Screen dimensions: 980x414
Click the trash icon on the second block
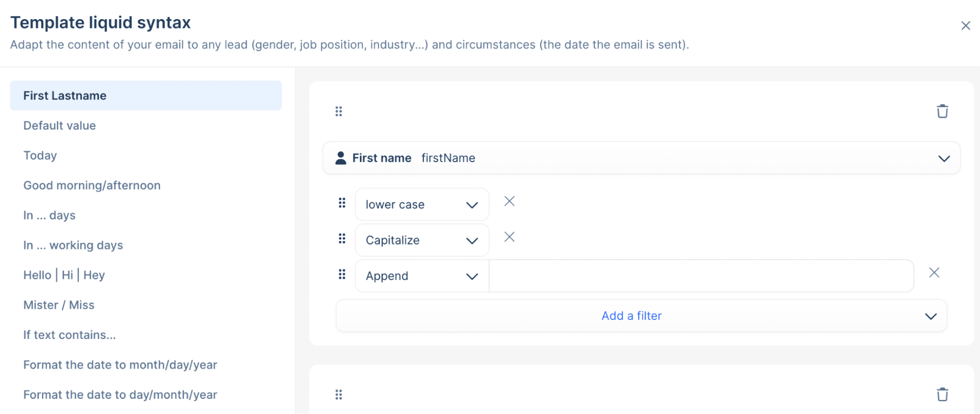click(942, 394)
